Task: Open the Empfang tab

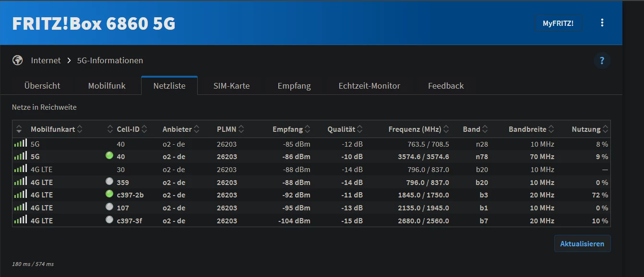Action: 294,86
